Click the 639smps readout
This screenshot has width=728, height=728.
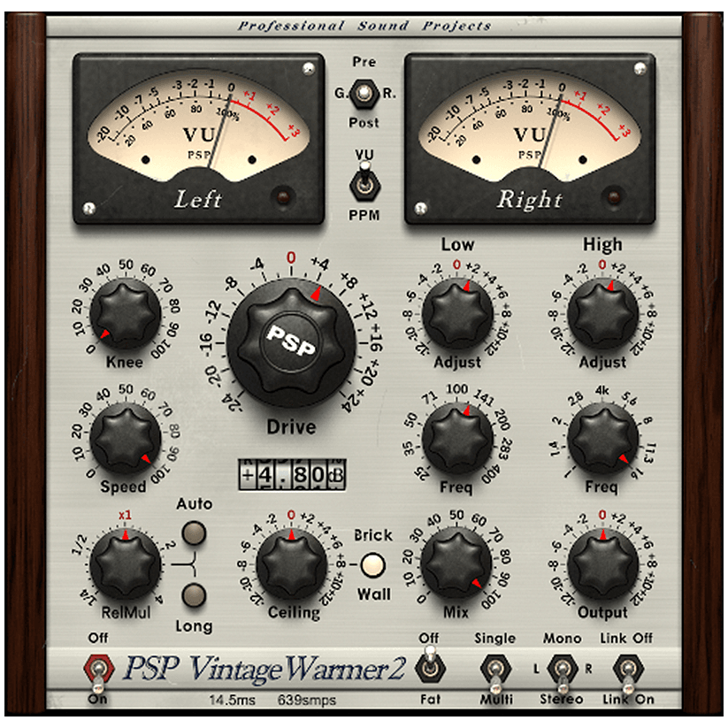pos(306,700)
